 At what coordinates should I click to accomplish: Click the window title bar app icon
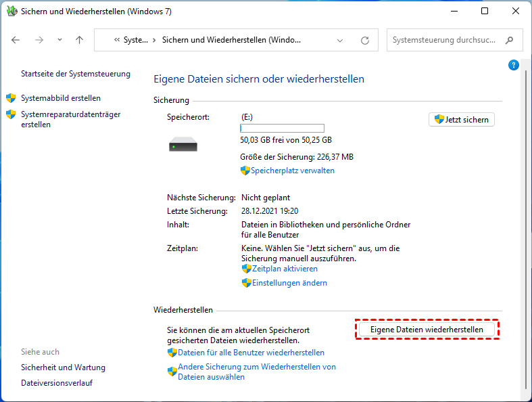(x=12, y=12)
